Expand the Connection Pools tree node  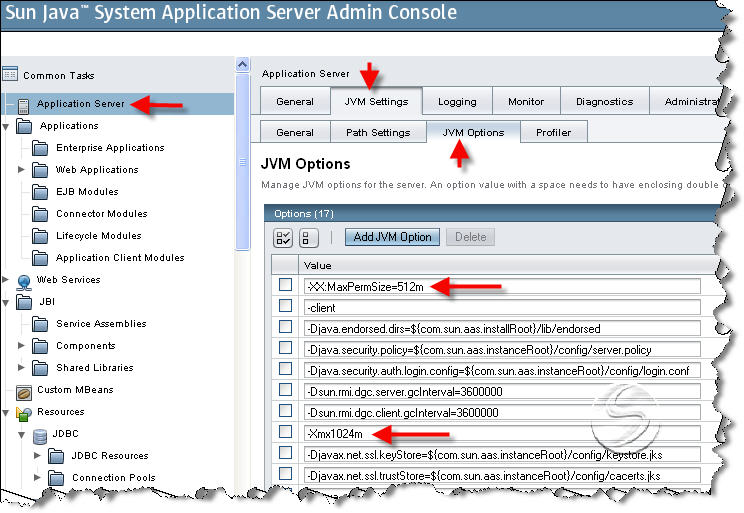[x=37, y=477]
